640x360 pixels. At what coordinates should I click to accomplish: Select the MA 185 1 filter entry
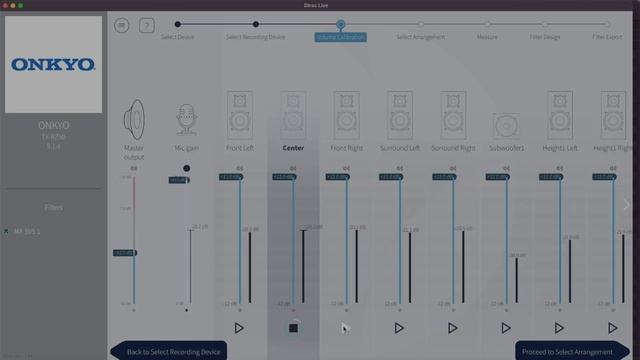[27, 231]
